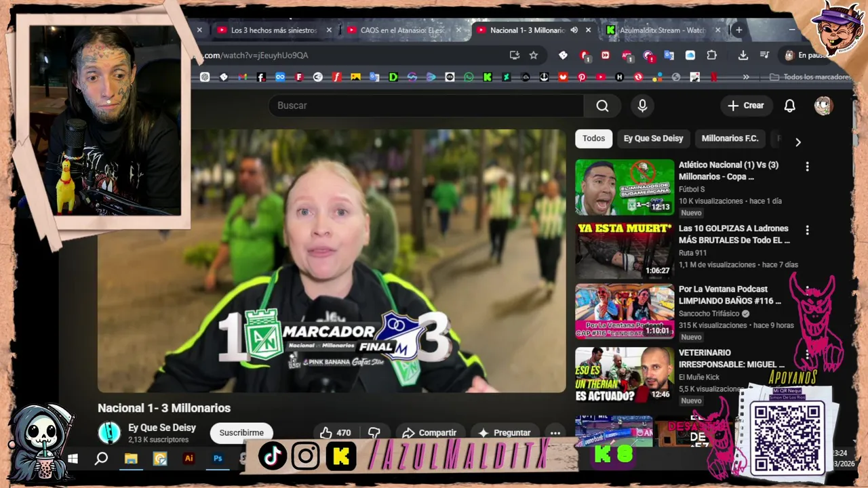Open the Netflix bookmark icon

[713, 77]
